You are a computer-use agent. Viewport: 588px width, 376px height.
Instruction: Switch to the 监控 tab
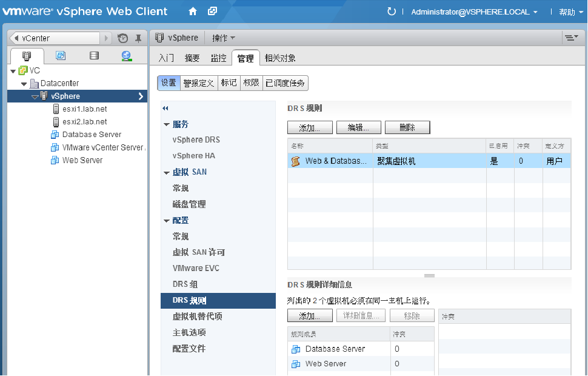218,58
